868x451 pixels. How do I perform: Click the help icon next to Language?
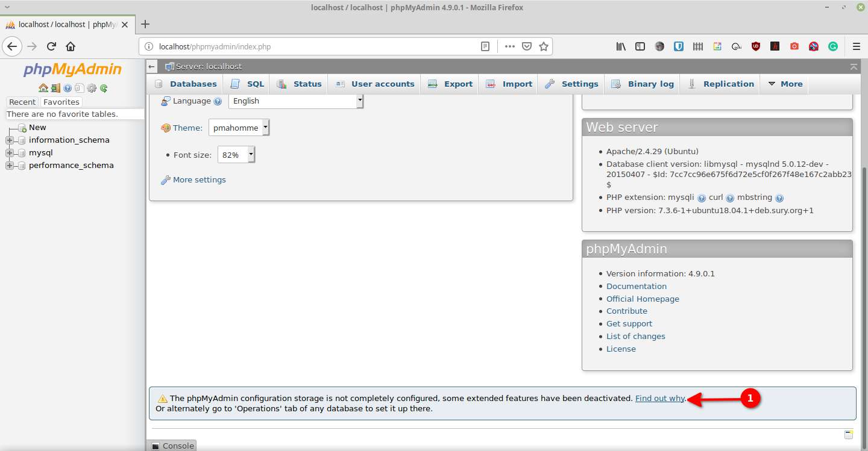[218, 101]
